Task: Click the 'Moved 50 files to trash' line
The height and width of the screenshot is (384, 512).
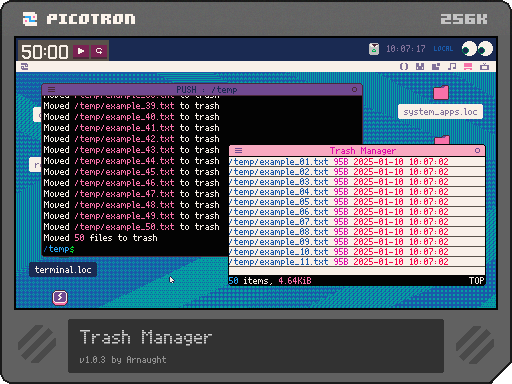Action: click(100, 238)
